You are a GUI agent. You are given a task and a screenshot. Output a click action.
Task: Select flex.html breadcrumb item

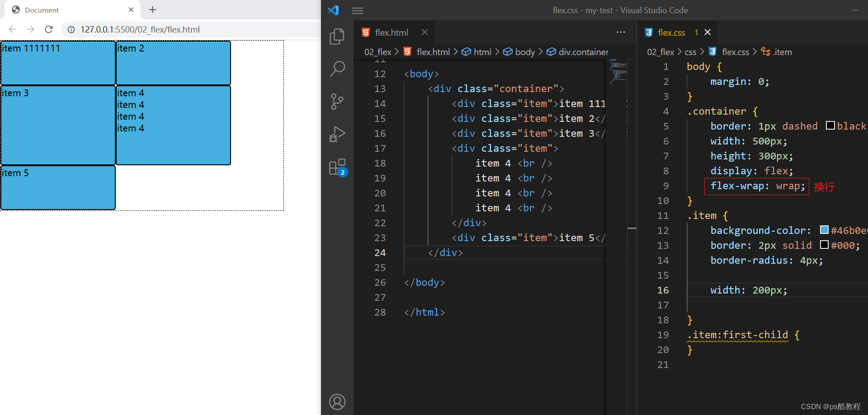click(x=427, y=52)
